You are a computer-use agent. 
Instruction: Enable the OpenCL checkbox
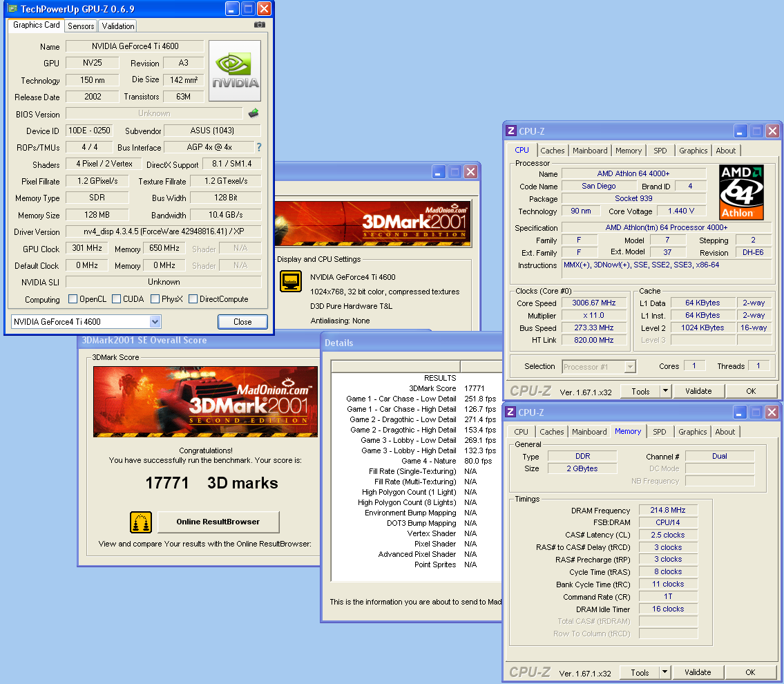coord(73,299)
